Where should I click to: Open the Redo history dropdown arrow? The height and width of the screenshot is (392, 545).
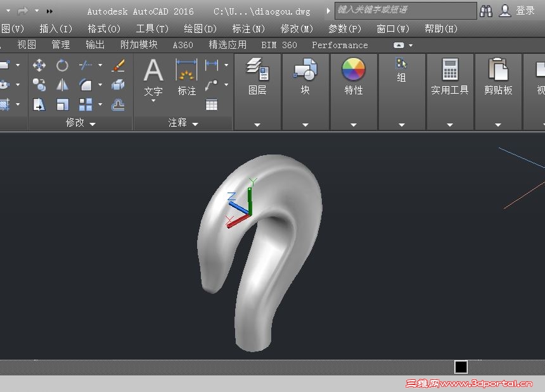pyautogui.click(x=37, y=11)
